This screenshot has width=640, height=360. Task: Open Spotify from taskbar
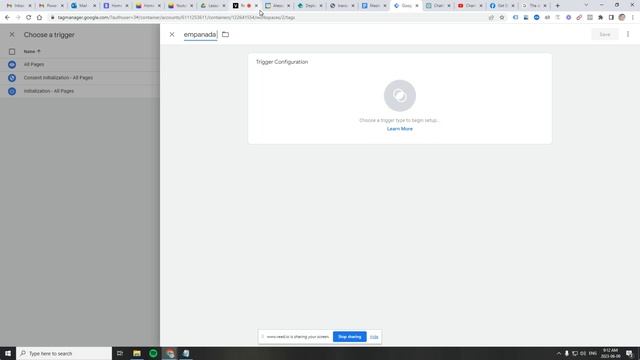click(x=153, y=353)
